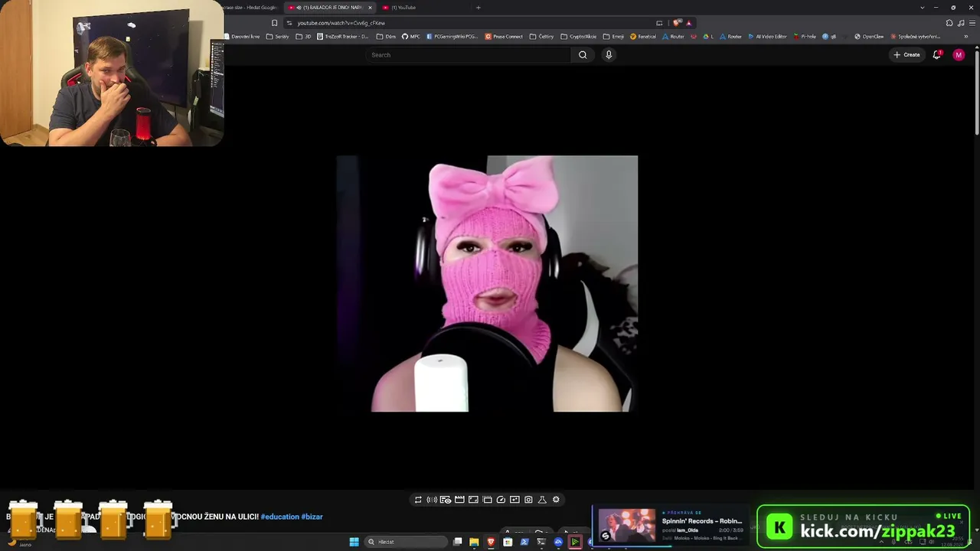The image size is (980, 551).
Task: Click the #bizar hashtag link
Action: (x=312, y=517)
